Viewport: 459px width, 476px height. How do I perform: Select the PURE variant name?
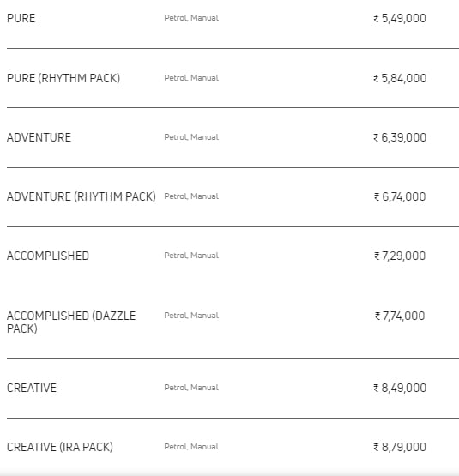(21, 18)
